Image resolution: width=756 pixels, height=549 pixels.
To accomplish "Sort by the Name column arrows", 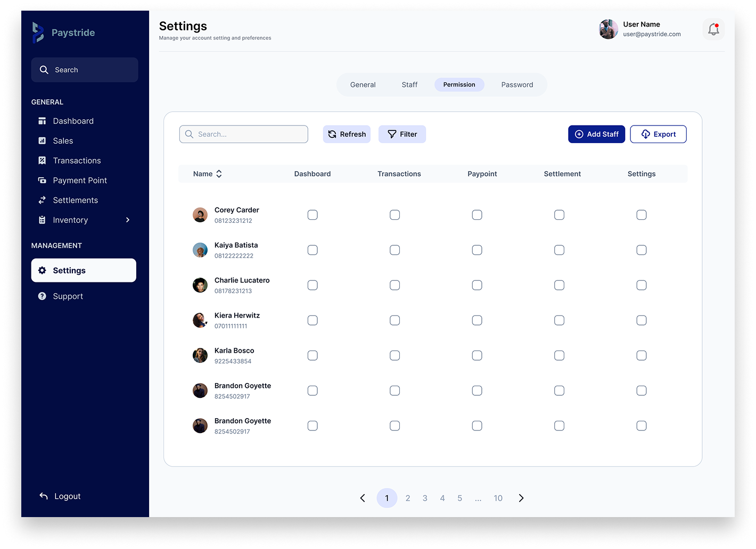I will tap(219, 174).
